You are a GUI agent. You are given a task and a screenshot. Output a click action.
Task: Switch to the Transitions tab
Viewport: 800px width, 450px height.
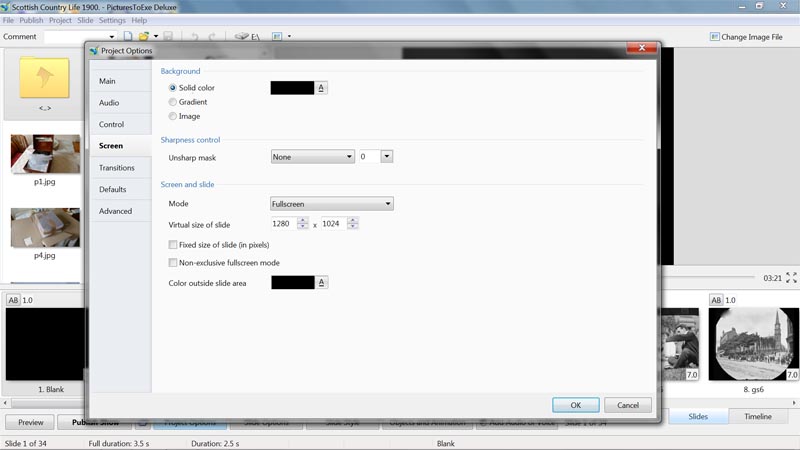(x=117, y=168)
